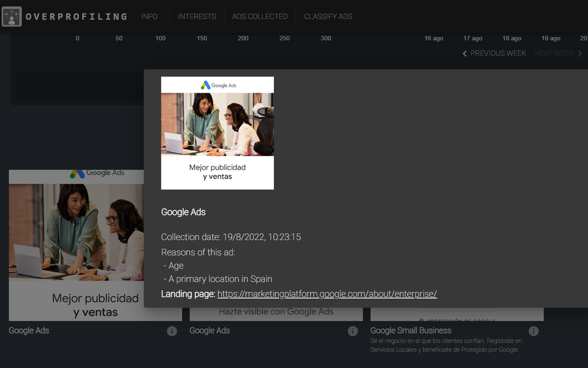This screenshot has width=588, height=368.
Task: Click the 'Google Small Business' card title
Action: pos(411,331)
